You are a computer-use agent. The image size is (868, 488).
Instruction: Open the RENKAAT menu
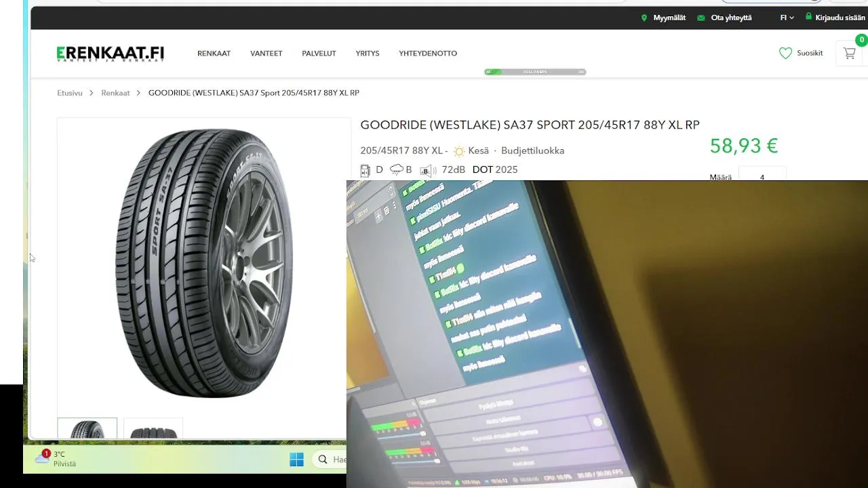click(214, 54)
